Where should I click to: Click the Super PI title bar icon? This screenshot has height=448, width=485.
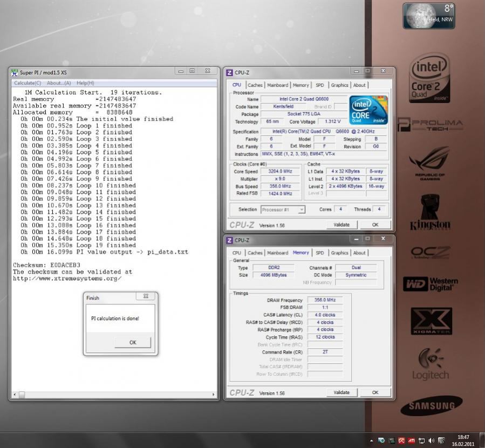[15, 72]
